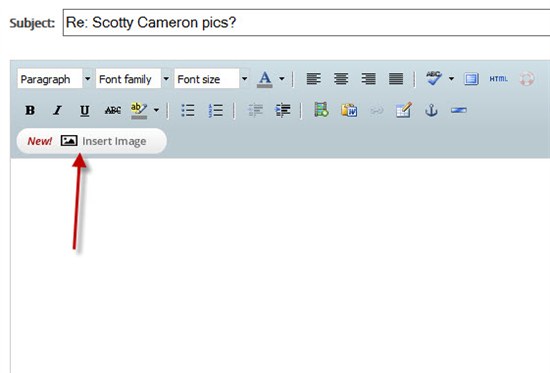Insert an anchor
This screenshot has height=373, width=550.
point(431,111)
